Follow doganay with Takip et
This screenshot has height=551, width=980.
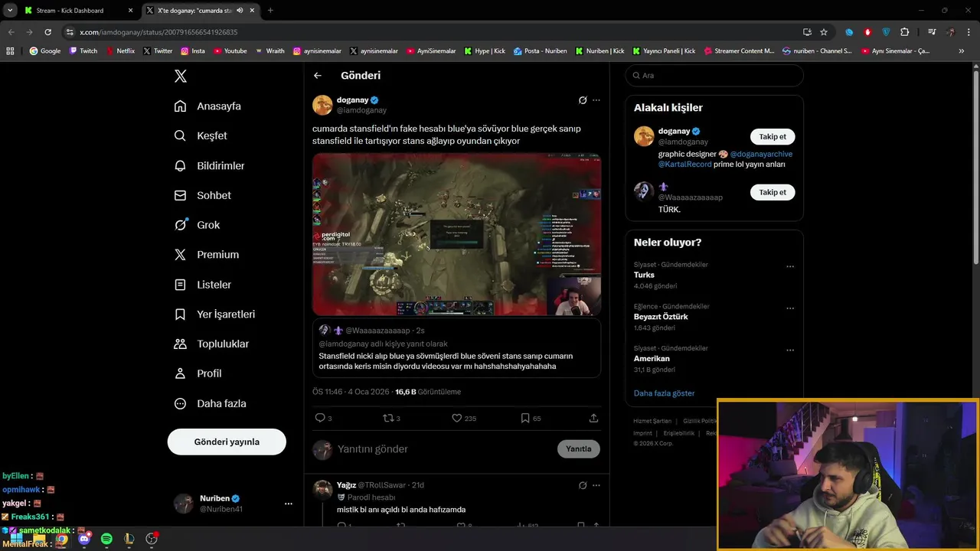click(x=773, y=137)
